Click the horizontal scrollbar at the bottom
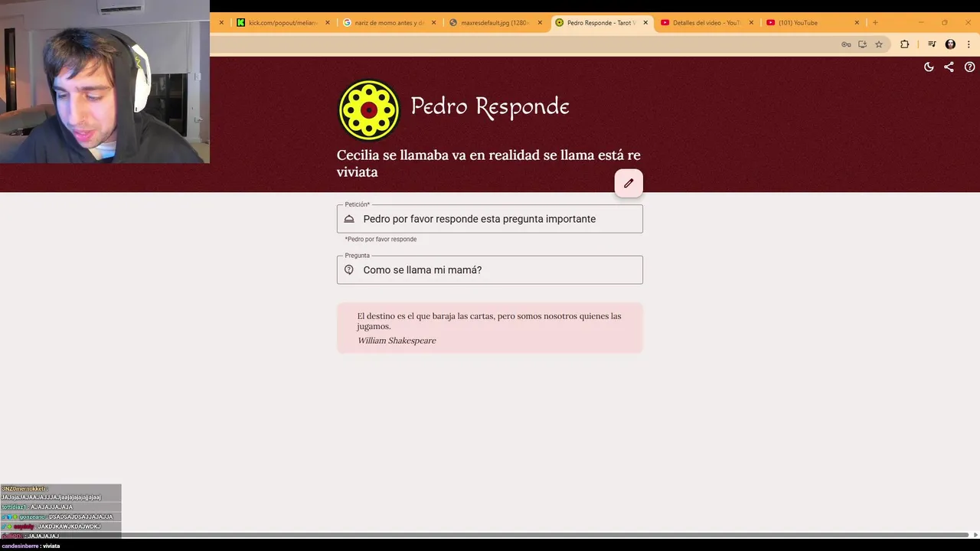Screen dimensions: 980x551 click(490, 535)
